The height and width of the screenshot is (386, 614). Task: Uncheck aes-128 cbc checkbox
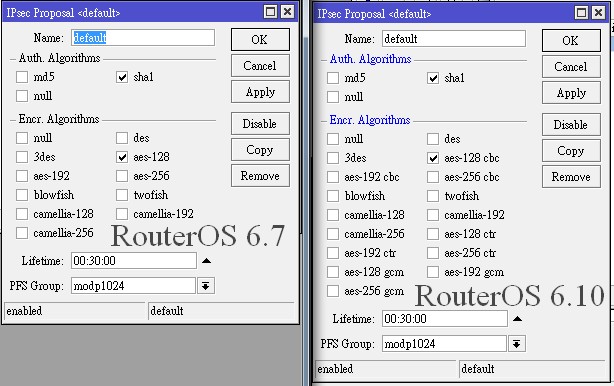pos(433,158)
